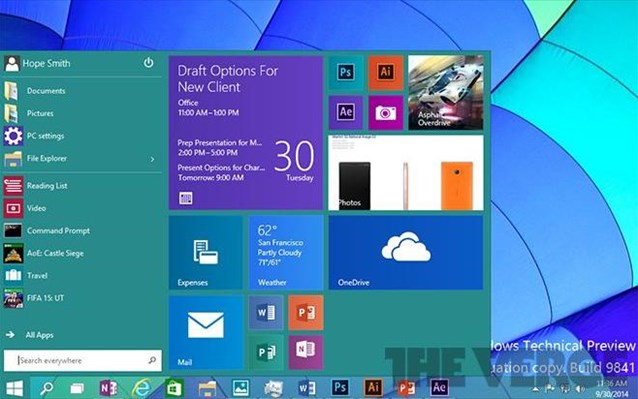Open the OneDrive tile
The height and width of the screenshot is (399, 638).
406,253
